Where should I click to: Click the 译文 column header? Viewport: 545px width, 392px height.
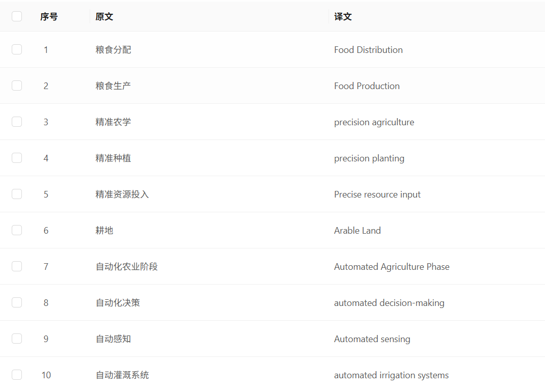(343, 17)
